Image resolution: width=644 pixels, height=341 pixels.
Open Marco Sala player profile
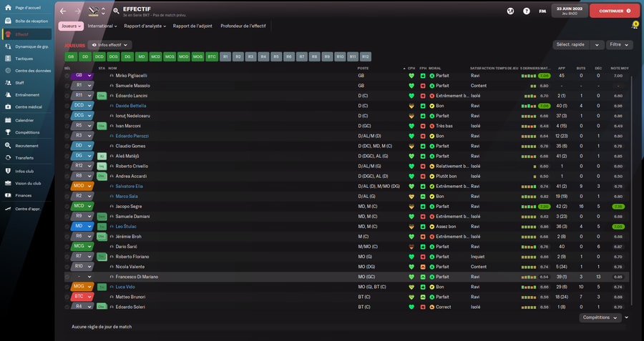[x=127, y=197]
